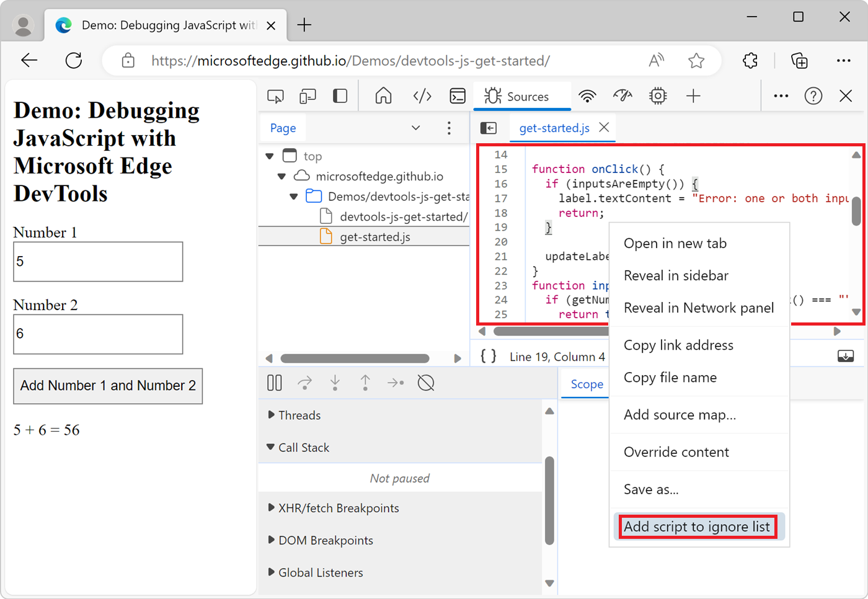Viewport: 868px width, 599px height.
Task: Click the Step into next function call icon
Action: pos(335,383)
